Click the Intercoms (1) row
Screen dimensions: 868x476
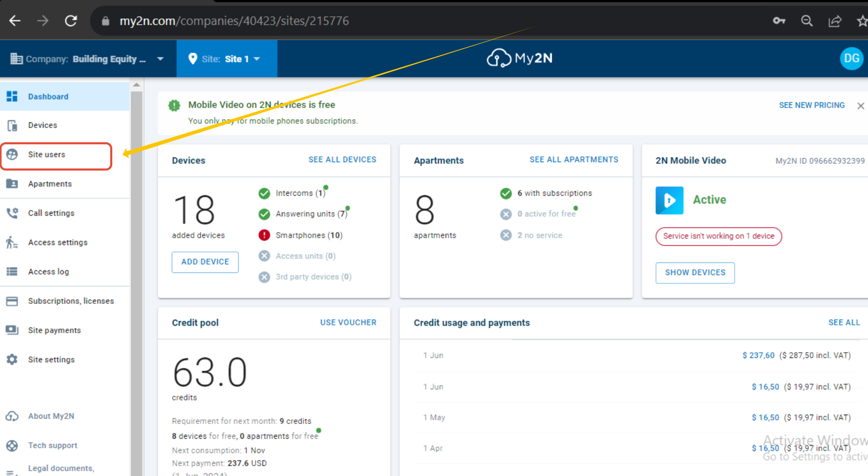click(293, 193)
